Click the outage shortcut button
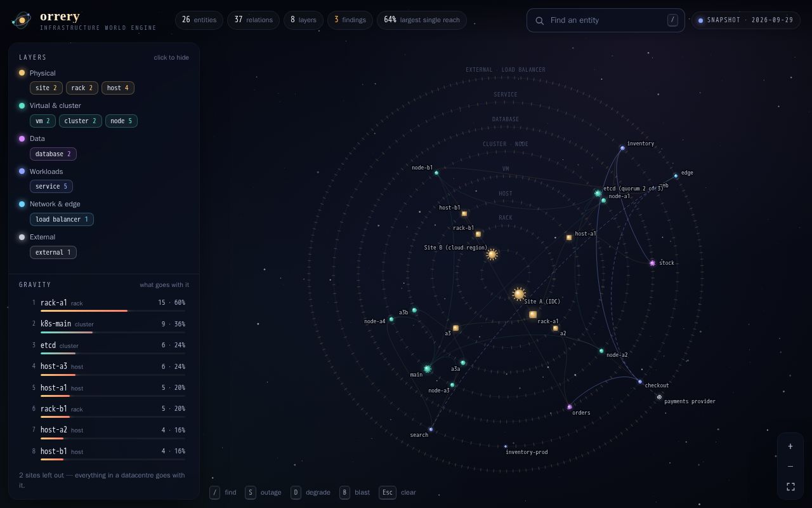This screenshot has height=508, width=812. pos(263,493)
